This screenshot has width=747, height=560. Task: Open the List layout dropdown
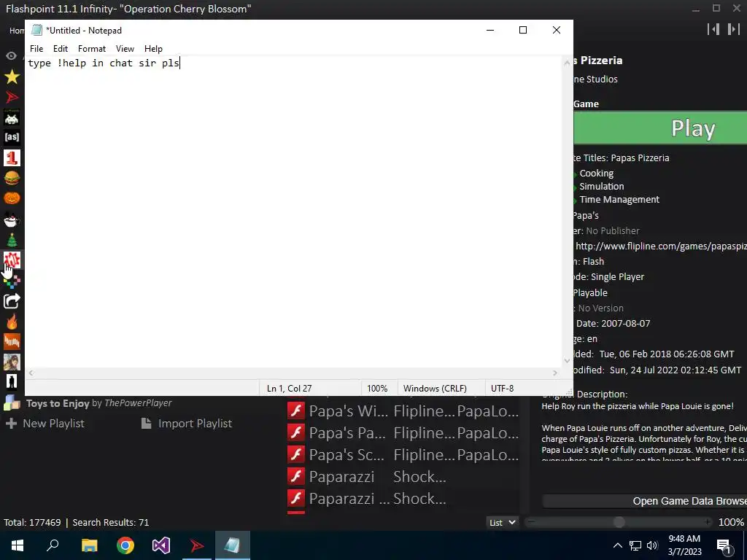pos(502,522)
